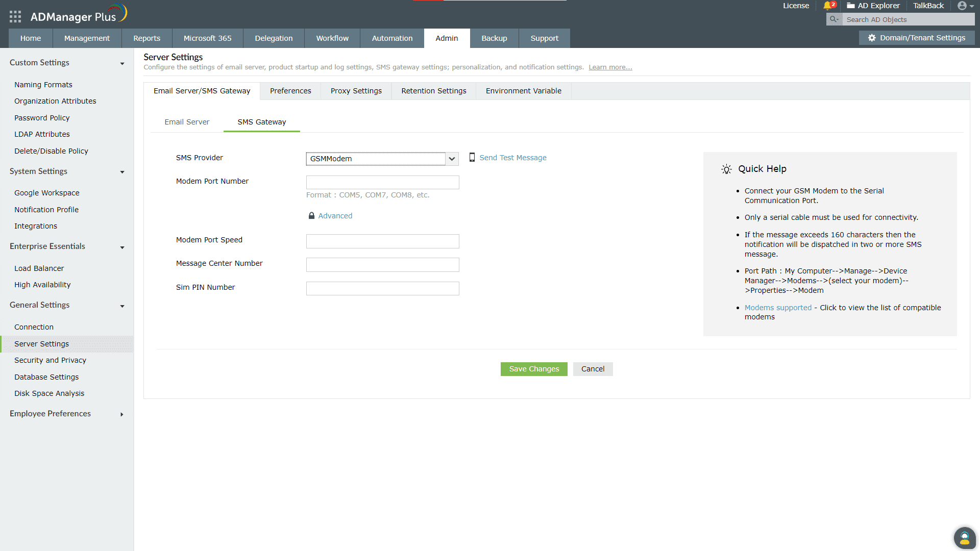Click inside the Modem Port Number field
Viewport: 980px width, 551px height.
(x=382, y=182)
